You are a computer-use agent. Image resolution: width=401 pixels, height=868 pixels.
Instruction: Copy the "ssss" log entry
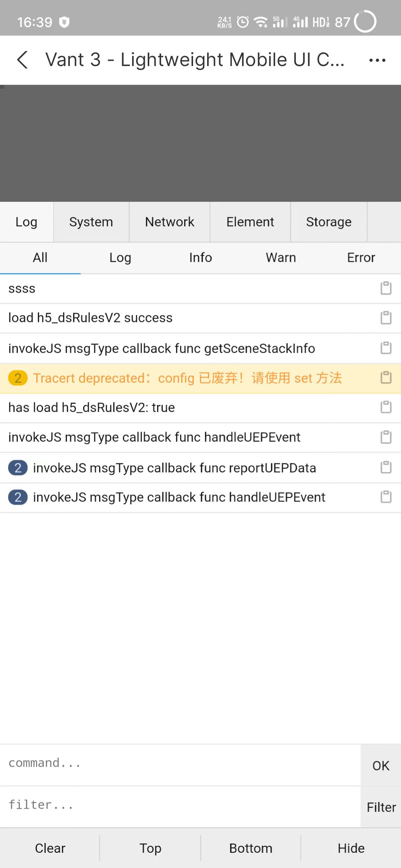point(385,288)
